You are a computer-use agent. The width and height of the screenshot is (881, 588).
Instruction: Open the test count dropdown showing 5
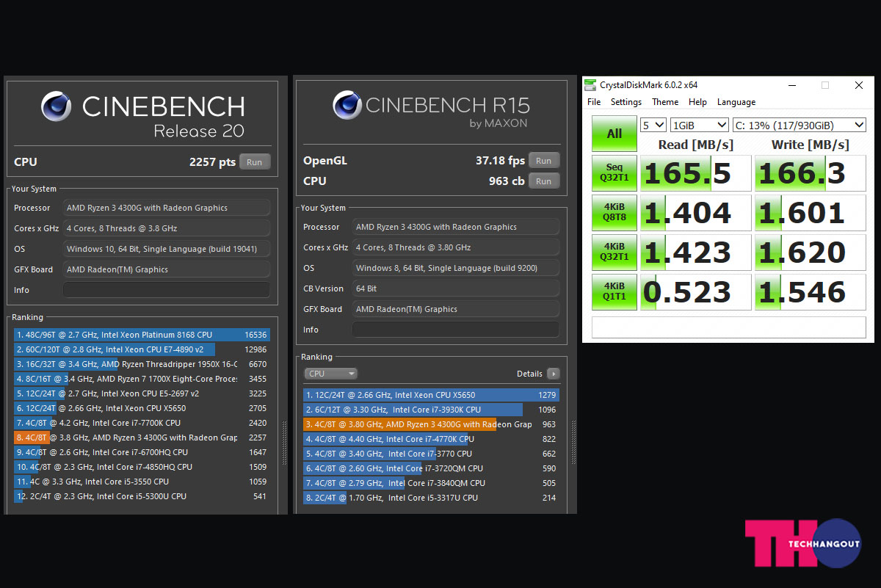coord(653,125)
